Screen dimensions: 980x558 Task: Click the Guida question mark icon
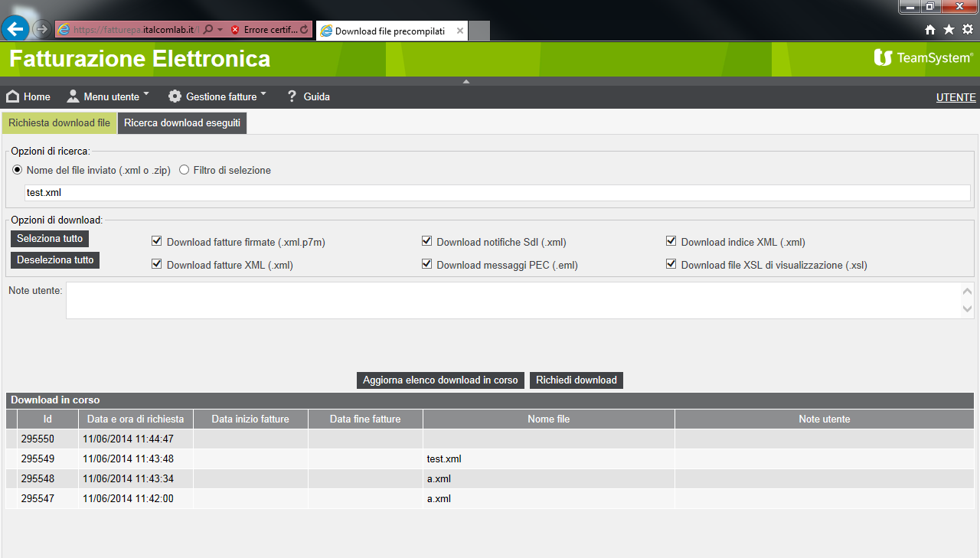point(292,96)
